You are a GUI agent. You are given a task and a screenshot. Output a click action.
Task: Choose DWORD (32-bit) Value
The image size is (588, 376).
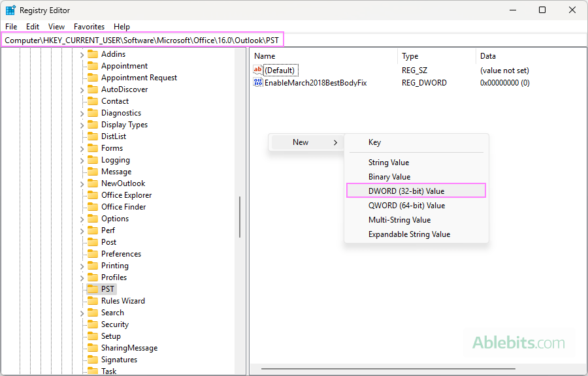pyautogui.click(x=416, y=191)
